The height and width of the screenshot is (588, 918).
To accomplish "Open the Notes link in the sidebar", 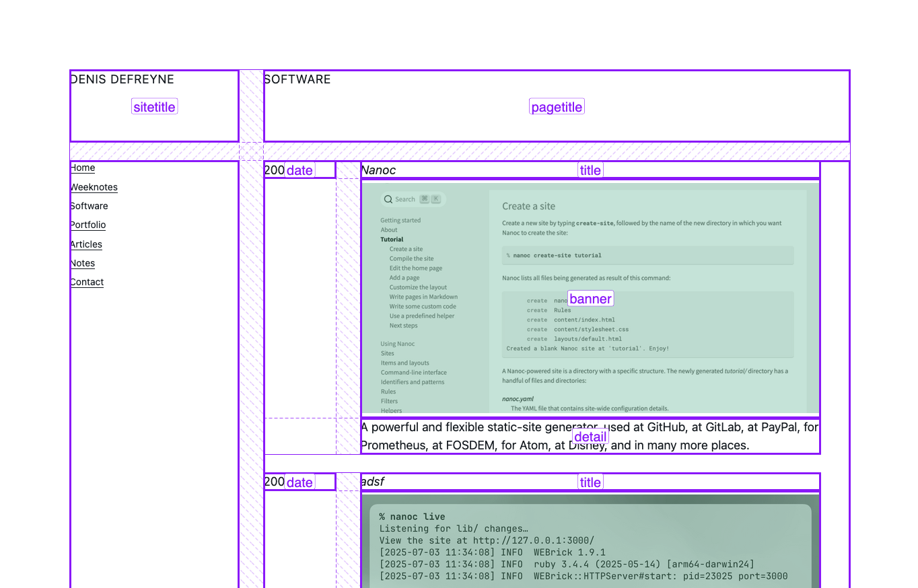I will click(83, 263).
